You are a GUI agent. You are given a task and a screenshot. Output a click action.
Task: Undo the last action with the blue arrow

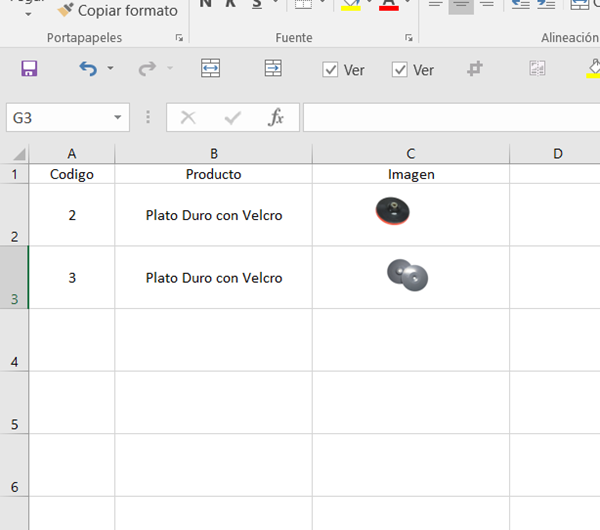(88, 69)
